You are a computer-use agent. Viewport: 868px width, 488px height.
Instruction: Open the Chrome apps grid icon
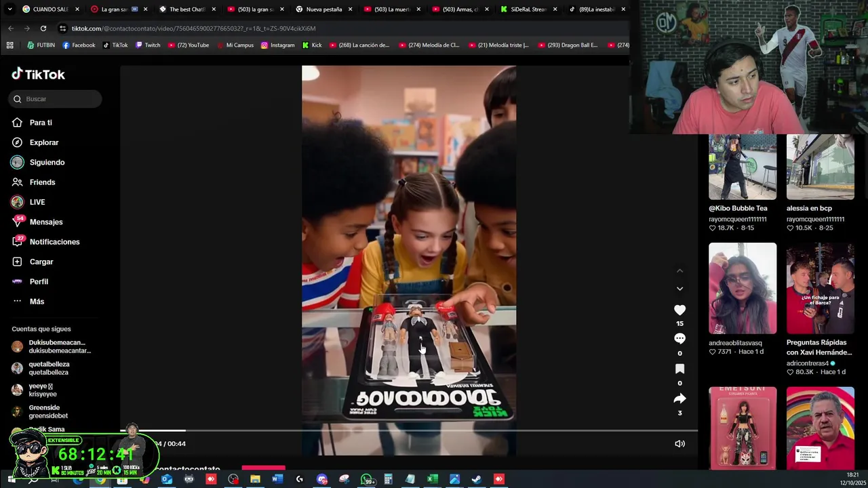coord(9,45)
